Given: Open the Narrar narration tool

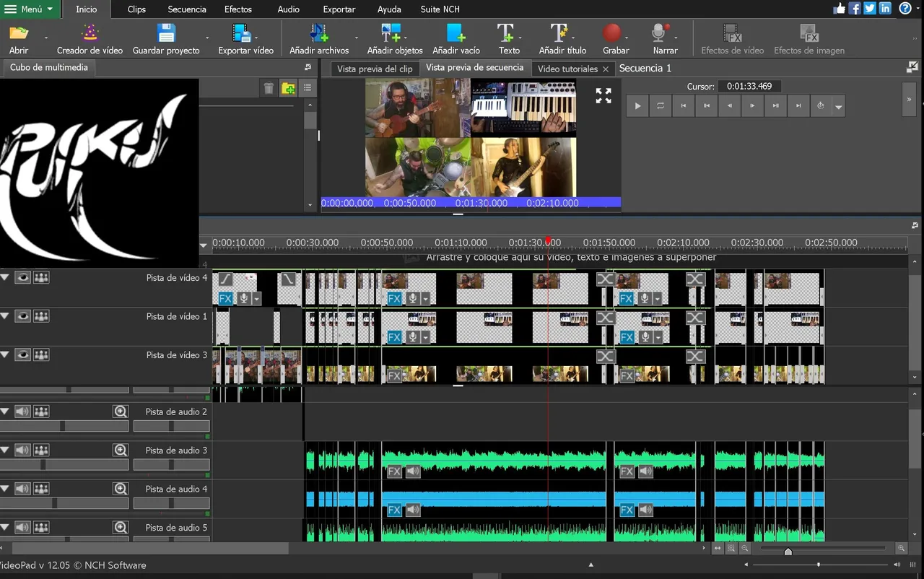Looking at the screenshot, I should pos(664,39).
